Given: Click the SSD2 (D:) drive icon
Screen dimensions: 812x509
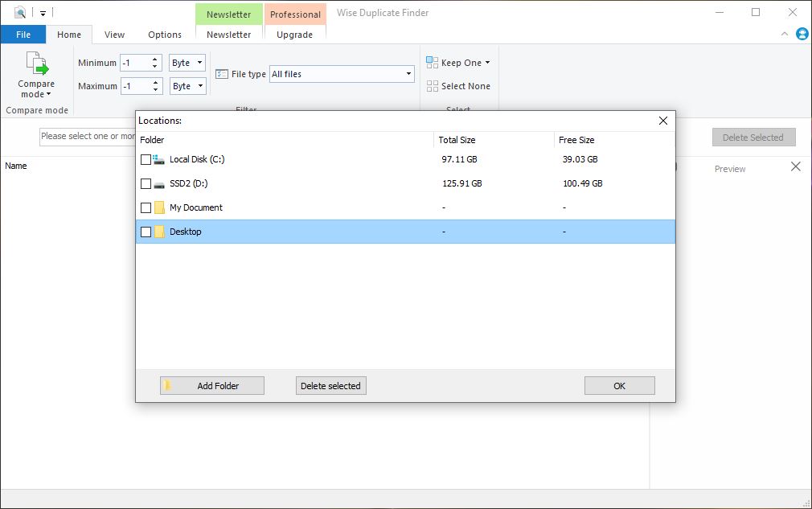Looking at the screenshot, I should pyautogui.click(x=159, y=184).
